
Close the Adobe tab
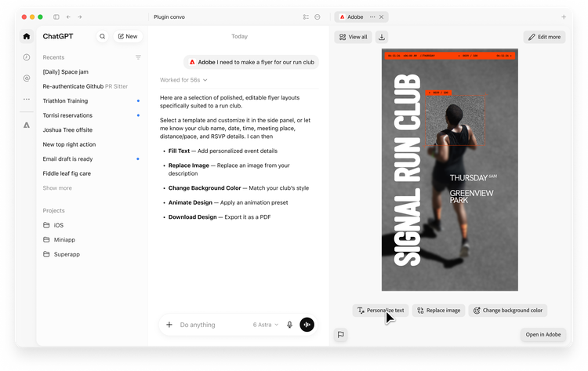pyautogui.click(x=381, y=17)
